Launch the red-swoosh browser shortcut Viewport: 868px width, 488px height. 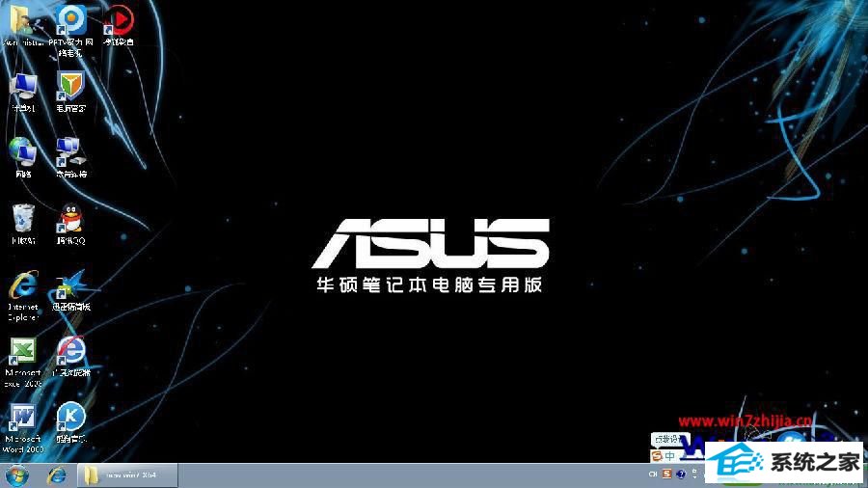pyautogui.click(x=70, y=357)
